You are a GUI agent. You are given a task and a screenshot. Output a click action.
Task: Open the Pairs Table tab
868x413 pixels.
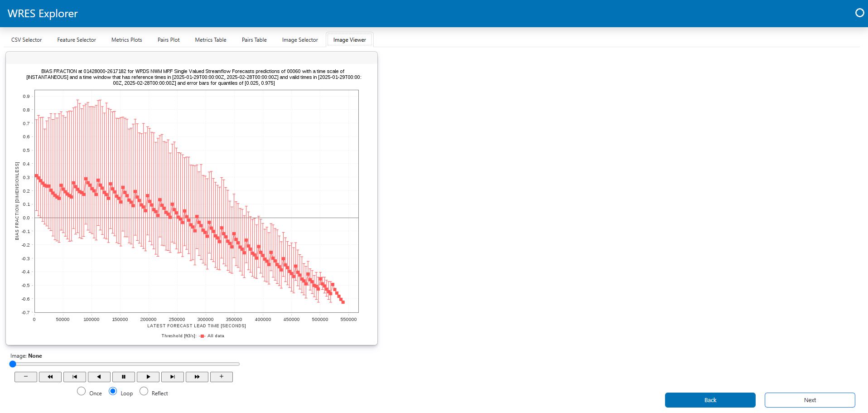[254, 40]
